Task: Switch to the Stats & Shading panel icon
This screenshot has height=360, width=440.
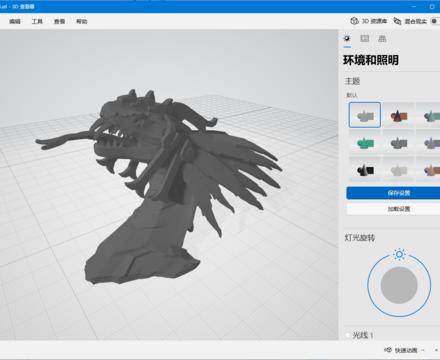Action: (x=365, y=38)
